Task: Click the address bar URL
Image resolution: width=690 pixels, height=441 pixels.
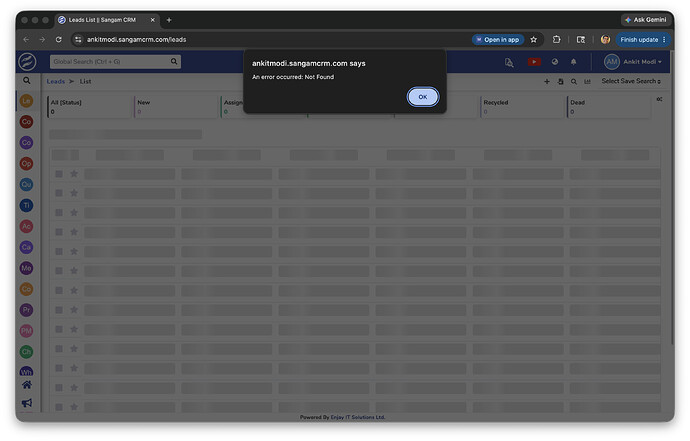Action: pos(136,40)
